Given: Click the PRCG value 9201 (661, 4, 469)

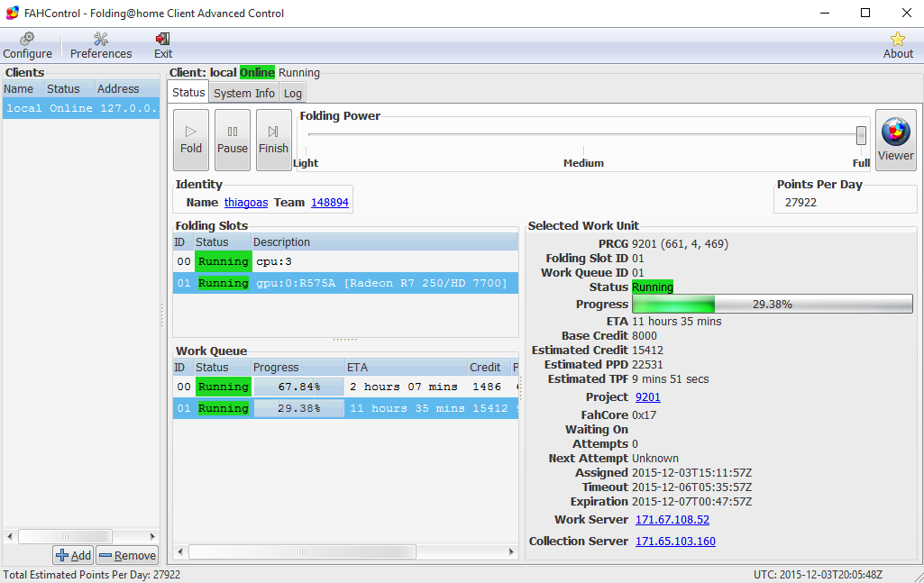Looking at the screenshot, I should pyautogui.click(x=680, y=244).
